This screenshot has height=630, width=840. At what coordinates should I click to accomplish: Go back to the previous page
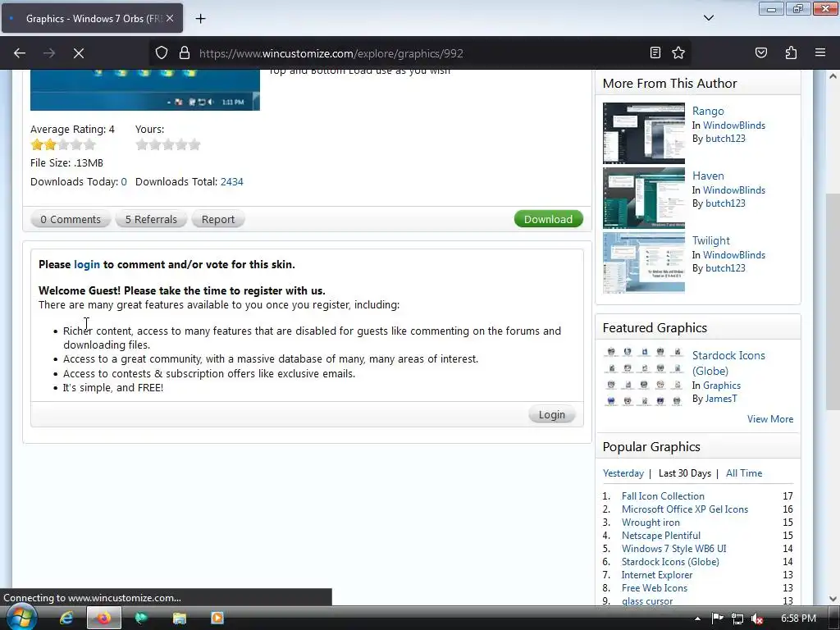(20, 53)
